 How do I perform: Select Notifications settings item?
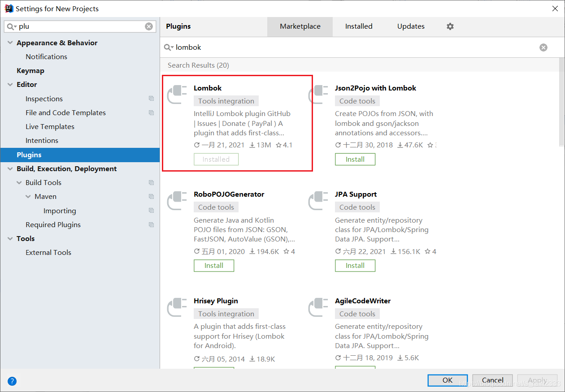(x=46, y=57)
